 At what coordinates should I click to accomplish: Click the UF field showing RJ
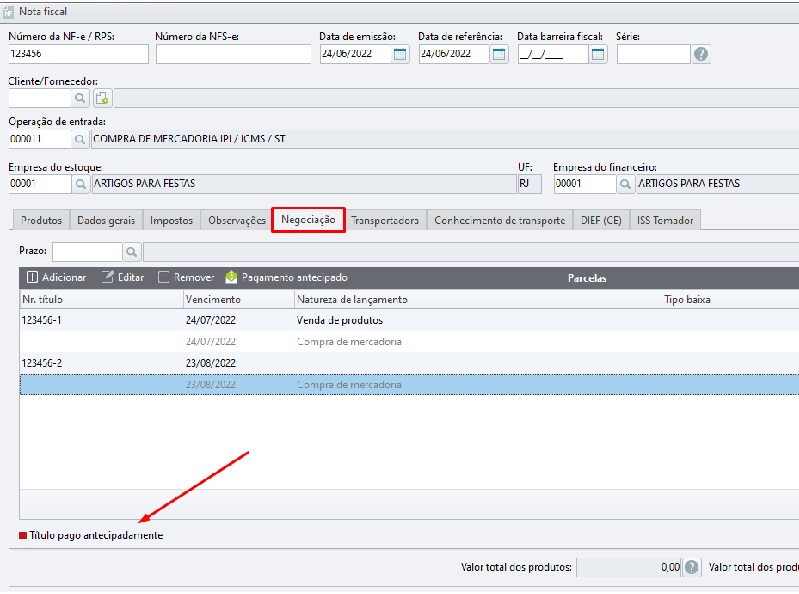coord(529,184)
